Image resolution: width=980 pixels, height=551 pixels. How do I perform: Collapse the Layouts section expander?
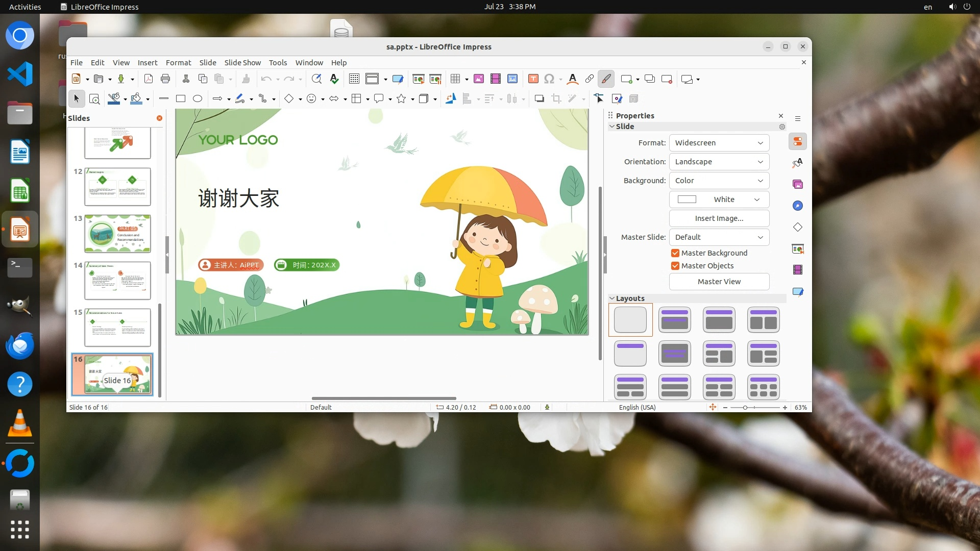(x=612, y=298)
